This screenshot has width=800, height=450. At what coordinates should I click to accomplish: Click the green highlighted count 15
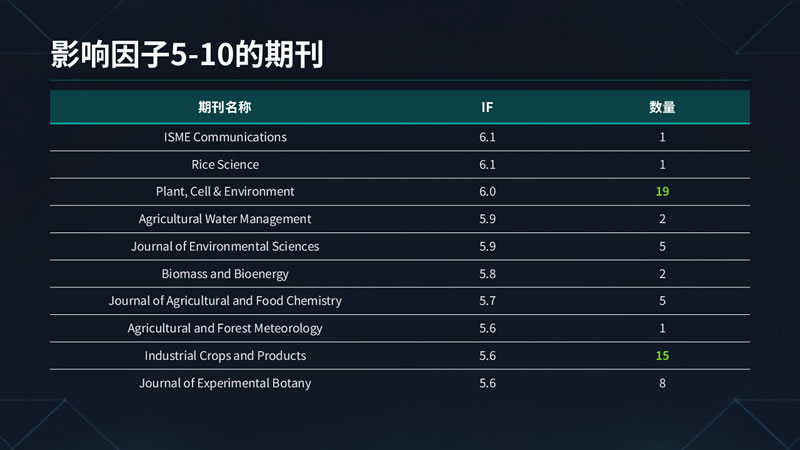662,356
